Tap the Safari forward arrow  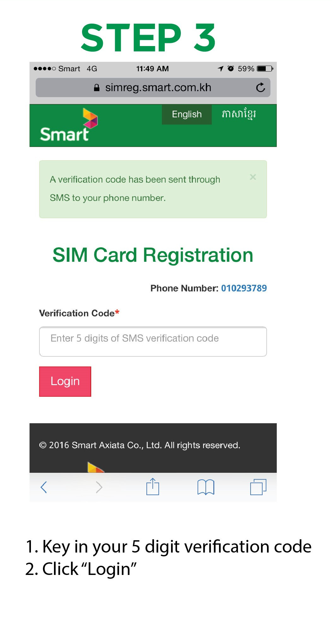(x=99, y=487)
